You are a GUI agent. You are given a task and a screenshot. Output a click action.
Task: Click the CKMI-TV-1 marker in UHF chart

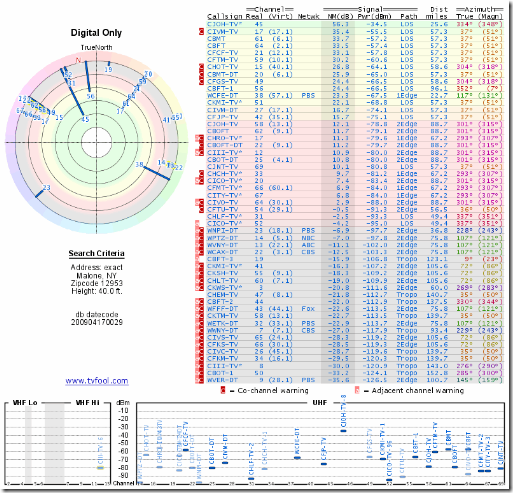(x=383, y=459)
